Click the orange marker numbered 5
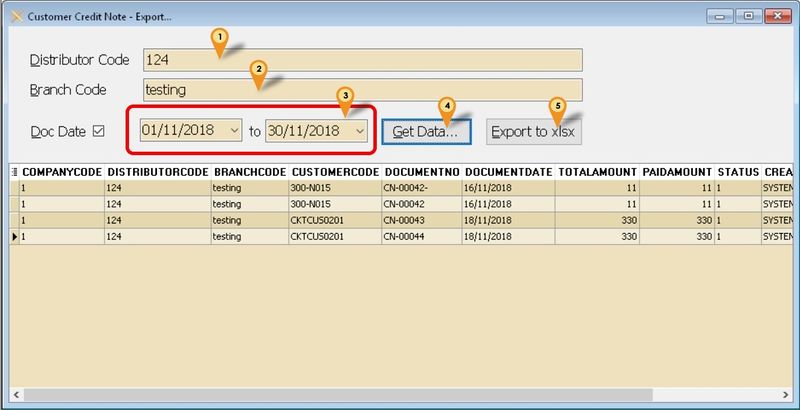The image size is (800, 410). [x=557, y=106]
